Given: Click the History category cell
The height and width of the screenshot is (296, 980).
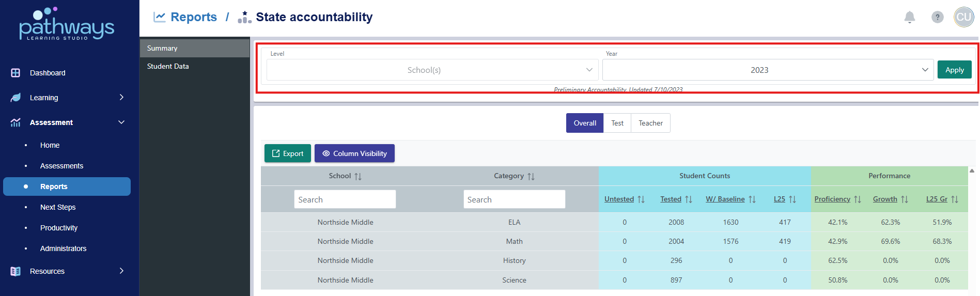Looking at the screenshot, I should pos(515,260).
